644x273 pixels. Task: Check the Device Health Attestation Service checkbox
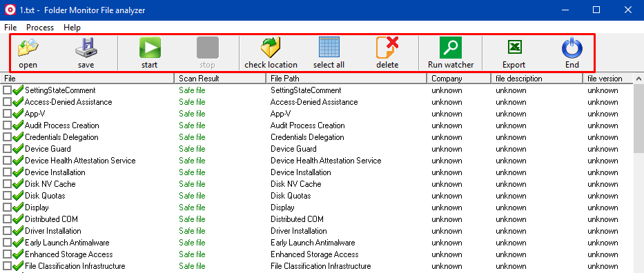[x=7, y=161]
